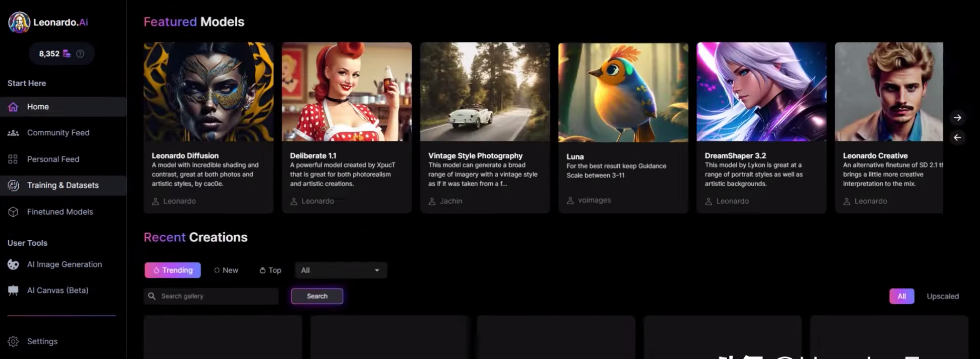
Task: Expand the All category dropdown
Action: tap(341, 270)
